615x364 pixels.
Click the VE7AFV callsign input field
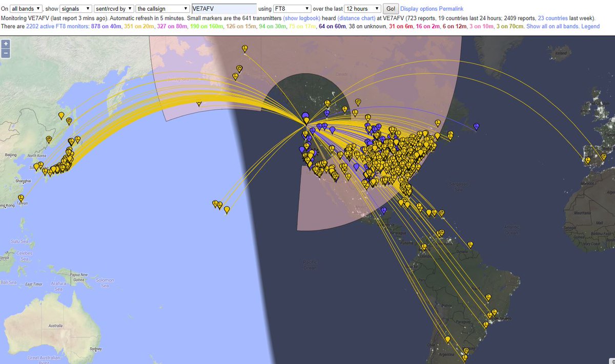223,9
